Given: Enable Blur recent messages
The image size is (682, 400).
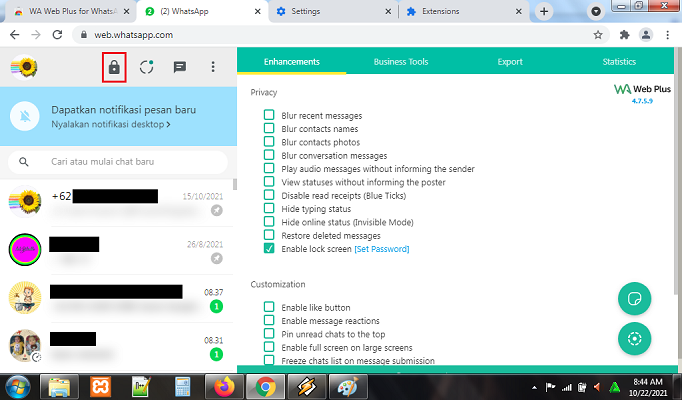Looking at the screenshot, I should [x=269, y=115].
